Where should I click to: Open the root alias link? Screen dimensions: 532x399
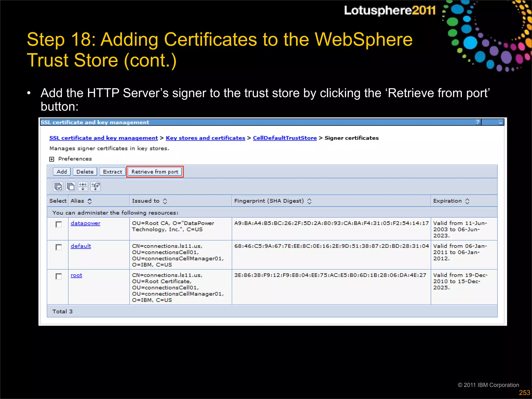tap(76, 275)
